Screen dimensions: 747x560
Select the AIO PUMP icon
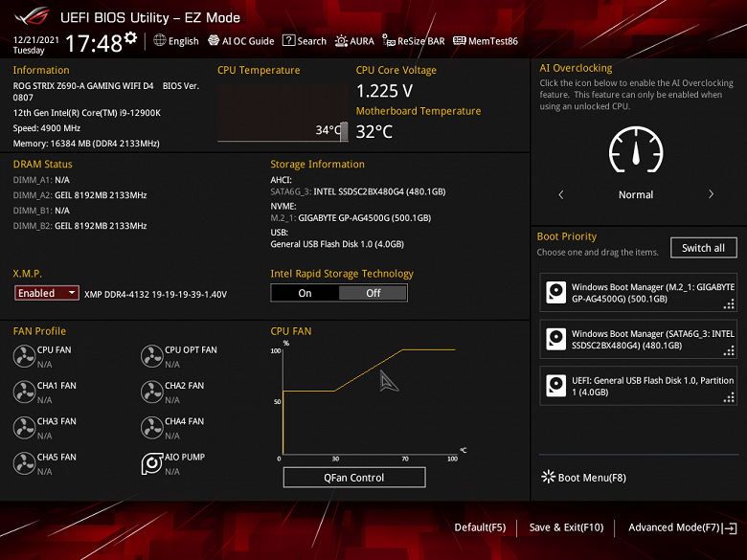point(152,463)
